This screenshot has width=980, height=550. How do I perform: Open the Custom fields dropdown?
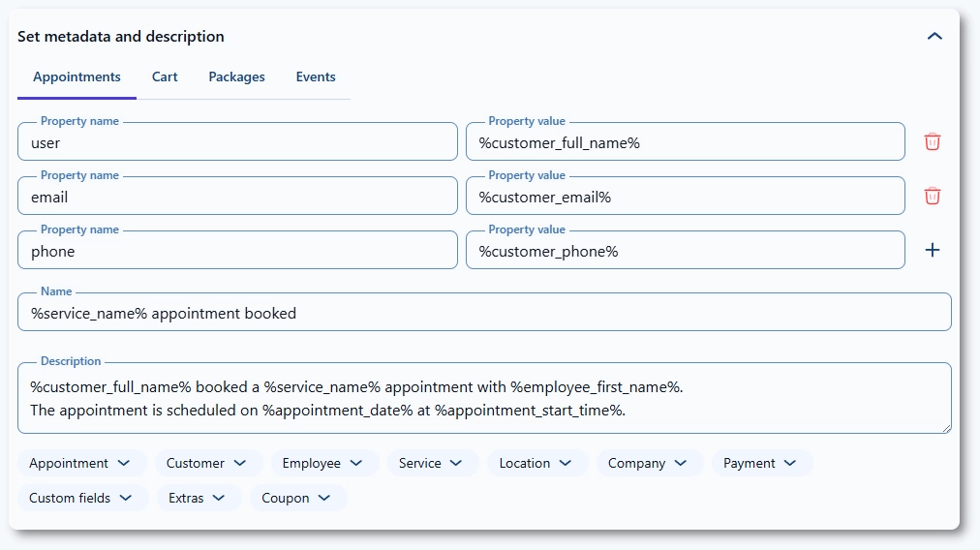[x=82, y=498]
